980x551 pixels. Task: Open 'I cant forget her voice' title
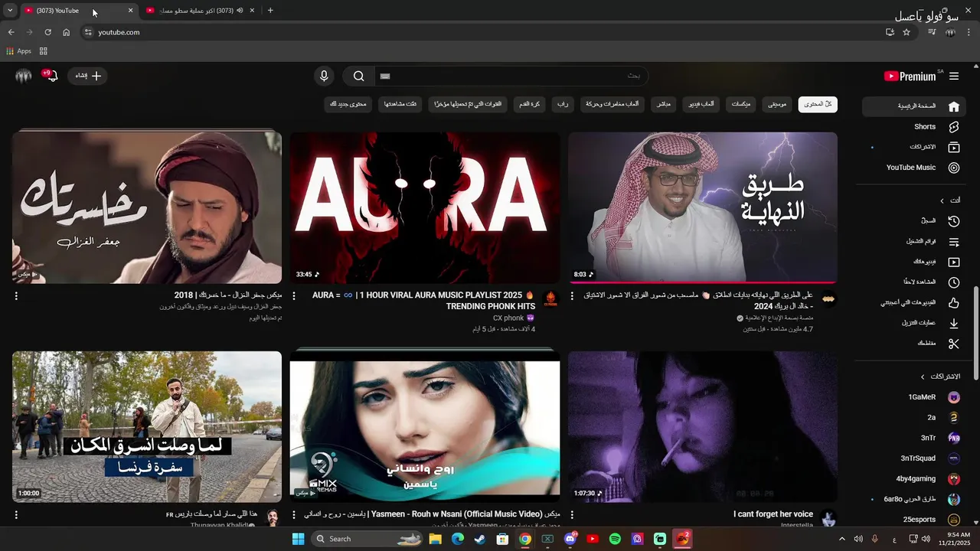(773, 514)
